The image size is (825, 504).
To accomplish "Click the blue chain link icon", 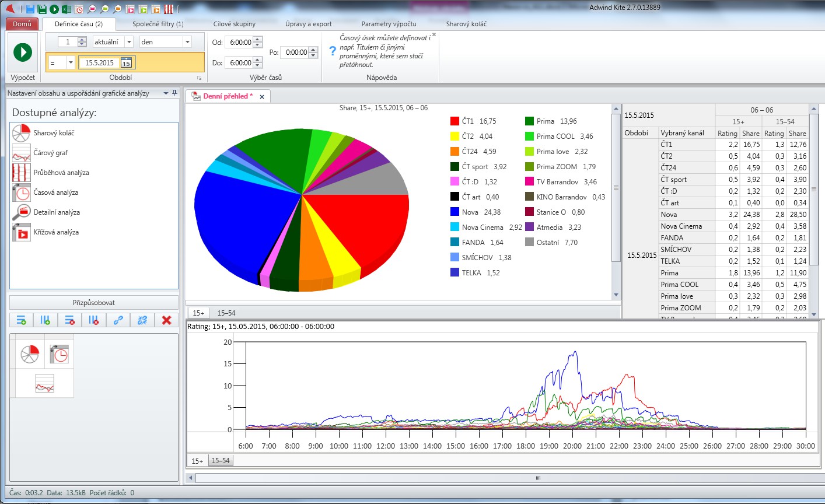I will pyautogui.click(x=118, y=320).
